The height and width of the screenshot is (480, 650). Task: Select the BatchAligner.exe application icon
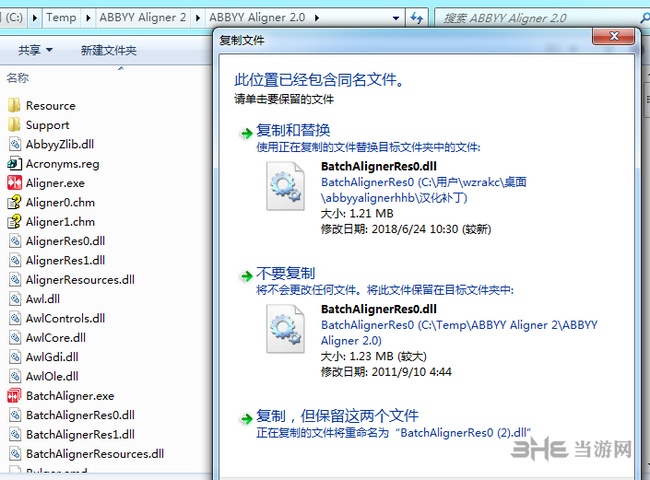tap(15, 395)
